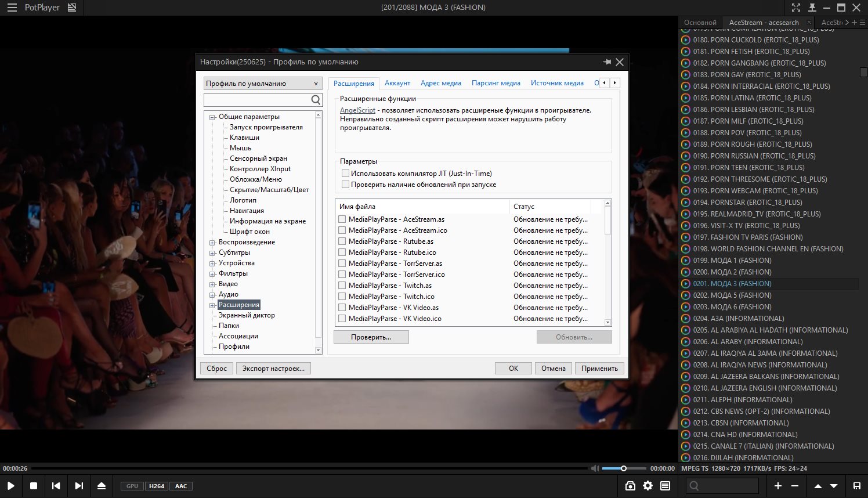Open the PotPlayer hamburger main menu
The image size is (868, 498).
click(12, 8)
